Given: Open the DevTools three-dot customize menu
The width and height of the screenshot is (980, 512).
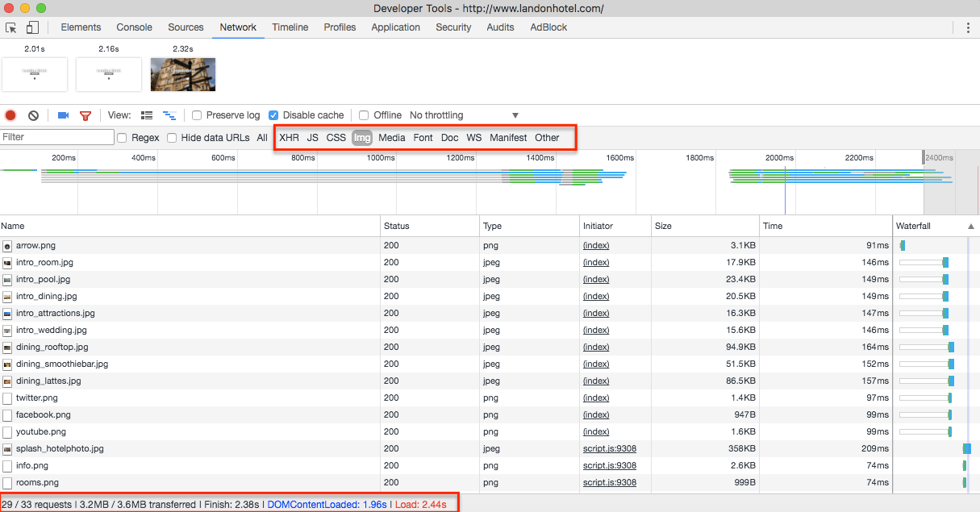Looking at the screenshot, I should tap(968, 27).
